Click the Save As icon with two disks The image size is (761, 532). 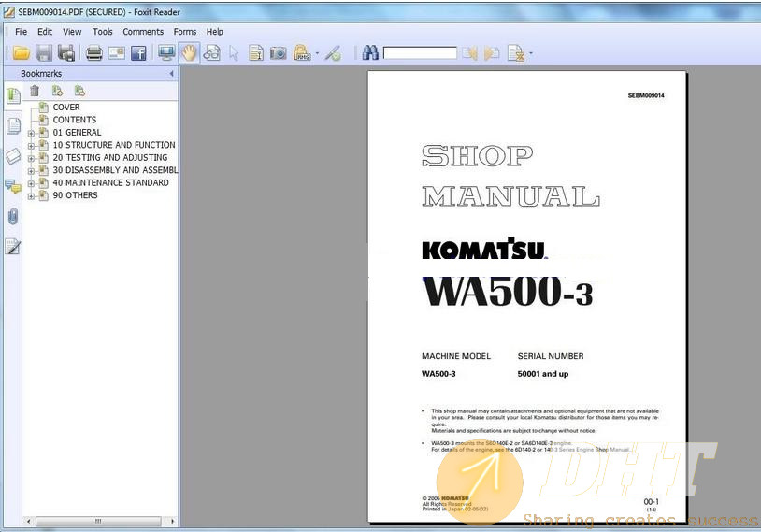(66, 53)
